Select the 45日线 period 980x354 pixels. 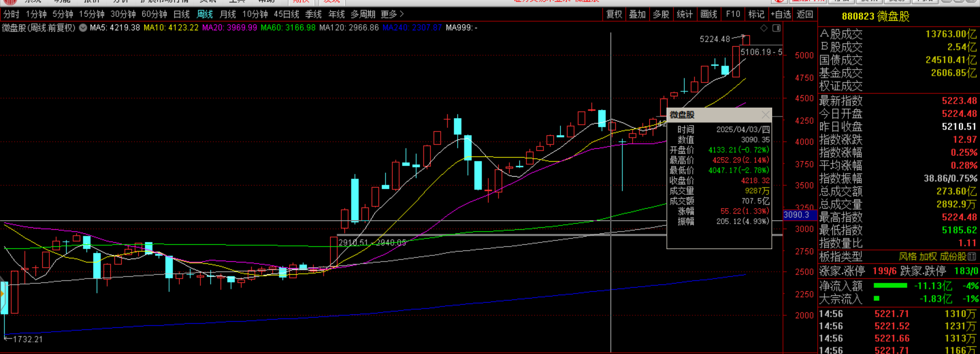pyautogui.click(x=286, y=15)
